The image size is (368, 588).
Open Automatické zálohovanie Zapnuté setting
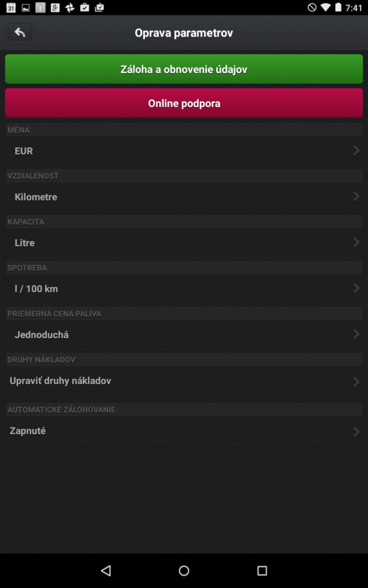(184, 432)
